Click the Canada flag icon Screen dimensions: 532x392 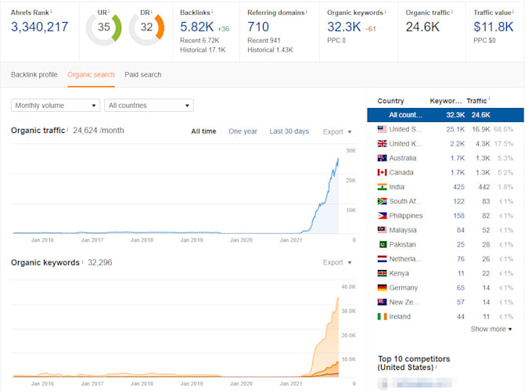tap(382, 172)
